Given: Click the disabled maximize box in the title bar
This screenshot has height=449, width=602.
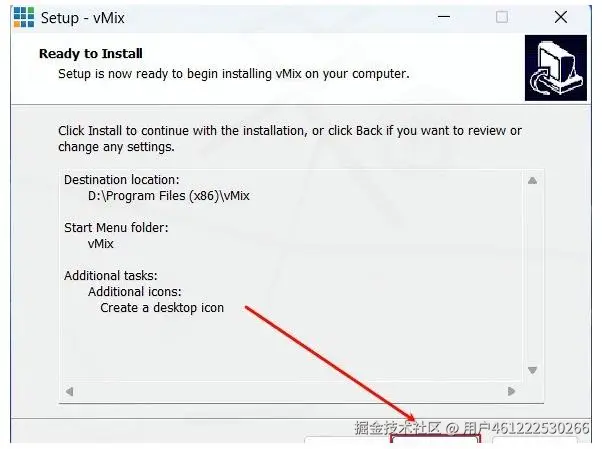Looking at the screenshot, I should 502,17.
